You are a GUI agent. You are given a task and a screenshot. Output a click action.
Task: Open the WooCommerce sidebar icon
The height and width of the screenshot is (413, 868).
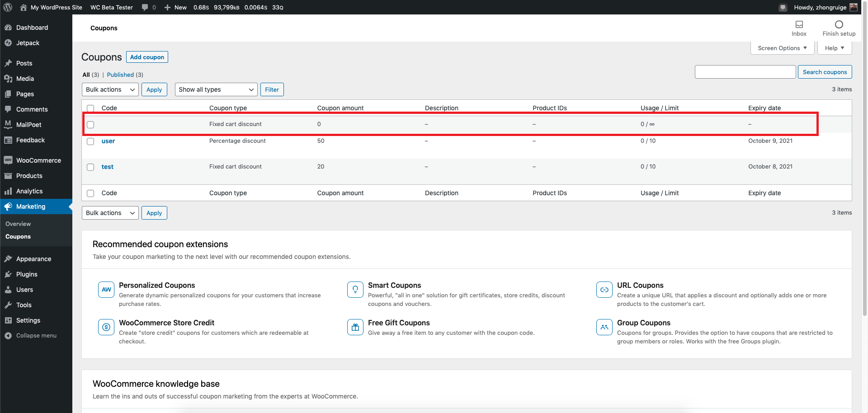(9, 160)
